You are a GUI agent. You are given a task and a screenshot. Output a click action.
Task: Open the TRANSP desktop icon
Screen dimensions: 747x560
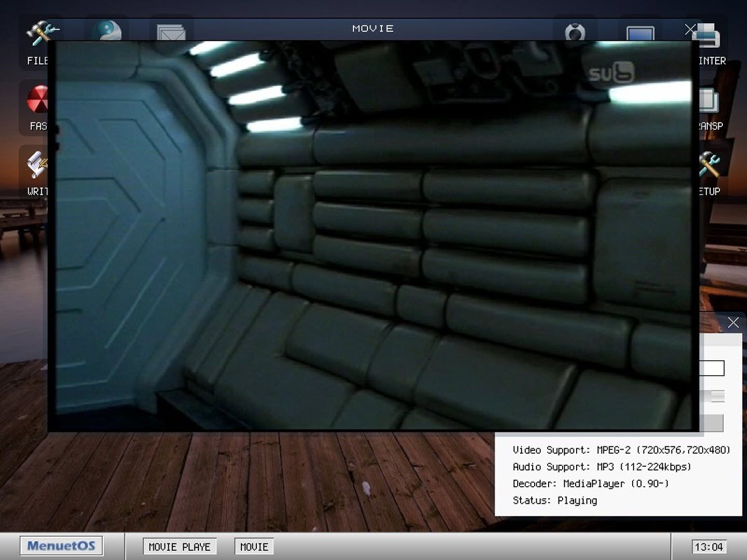click(711, 108)
